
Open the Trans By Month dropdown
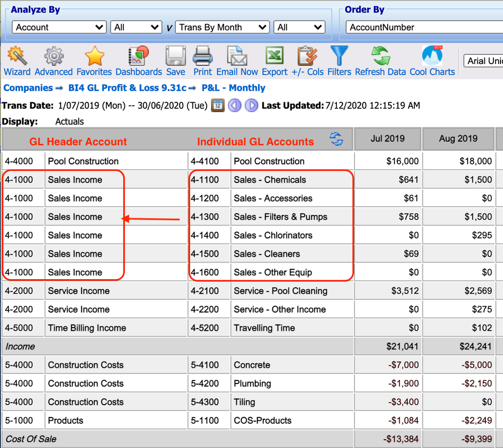(222, 27)
